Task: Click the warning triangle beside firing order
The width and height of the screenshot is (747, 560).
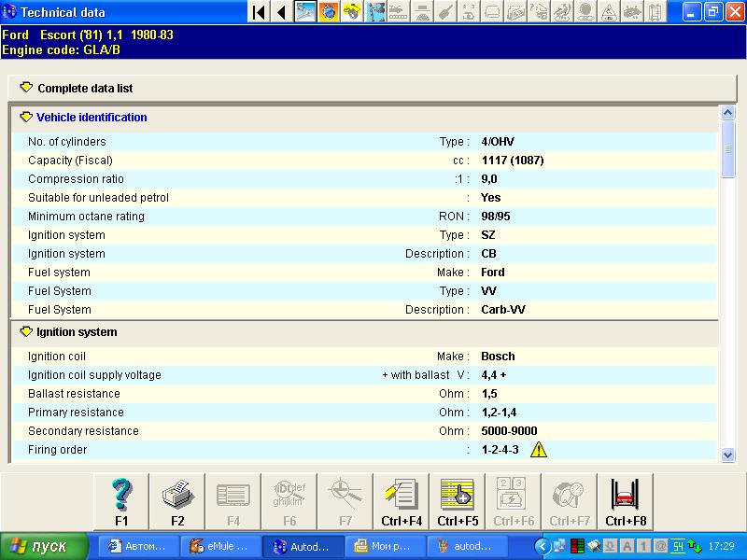Action: click(539, 449)
